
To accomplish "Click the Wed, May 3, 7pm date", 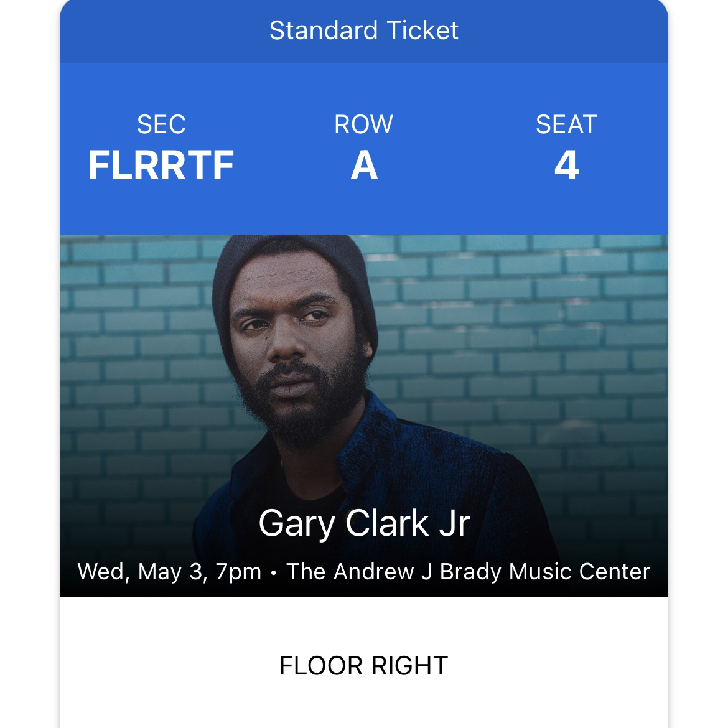I will [169, 572].
